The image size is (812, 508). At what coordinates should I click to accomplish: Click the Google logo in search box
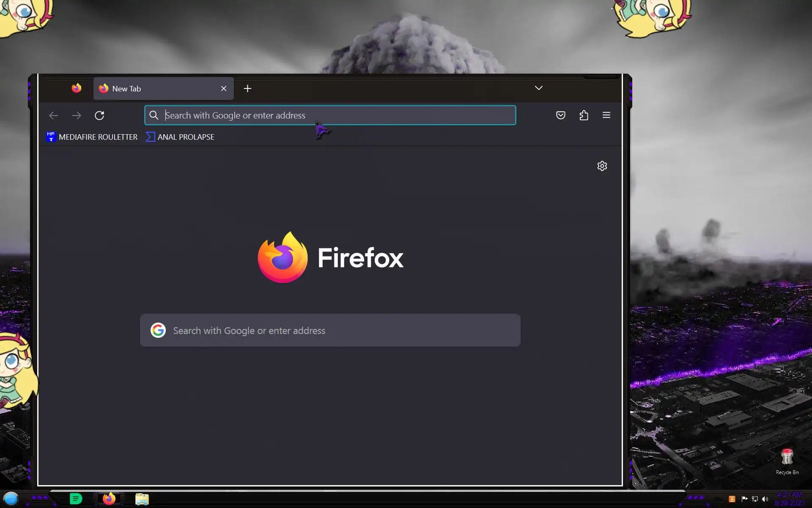[158, 330]
